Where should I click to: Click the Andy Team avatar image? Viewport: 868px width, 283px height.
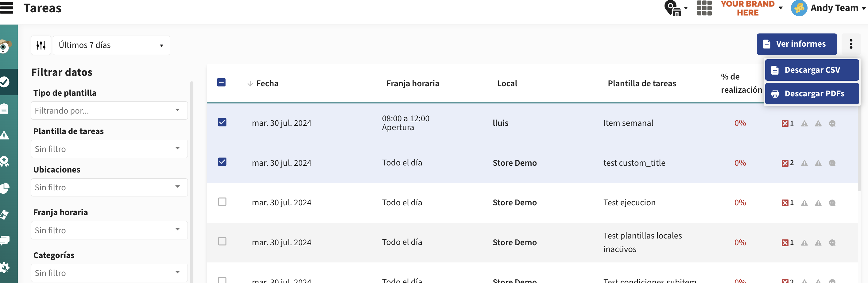pos(799,8)
